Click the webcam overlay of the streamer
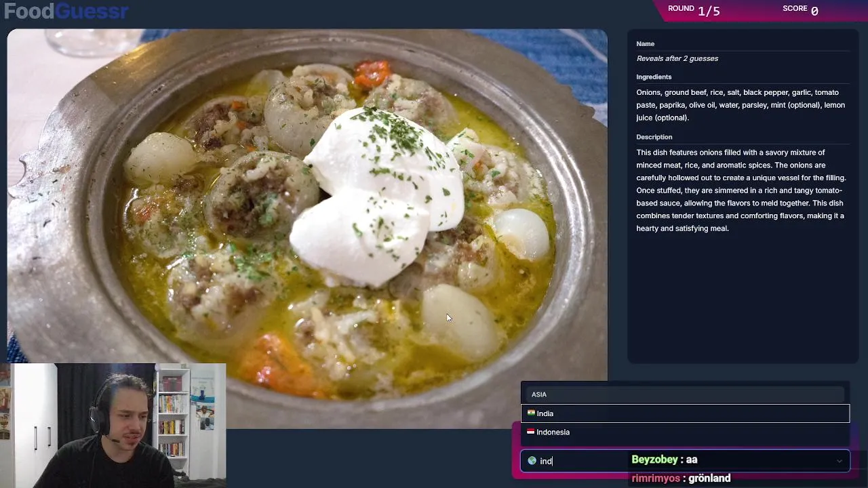Screen dimensions: 868x488 [113, 426]
